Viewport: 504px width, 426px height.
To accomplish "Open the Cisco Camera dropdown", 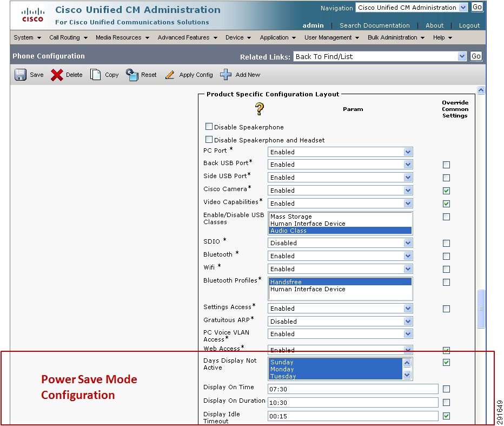I will click(x=340, y=191).
